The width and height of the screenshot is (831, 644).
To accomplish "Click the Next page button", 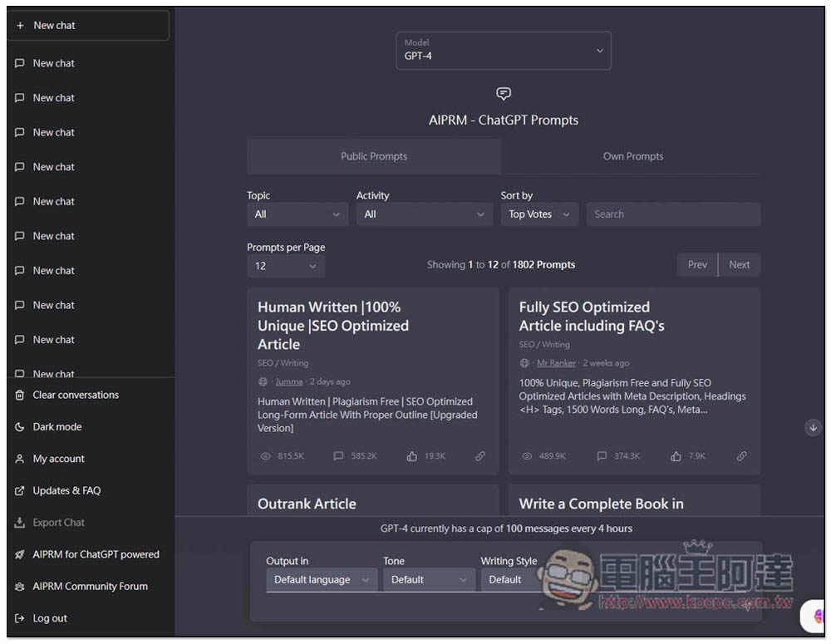I will click(x=740, y=264).
